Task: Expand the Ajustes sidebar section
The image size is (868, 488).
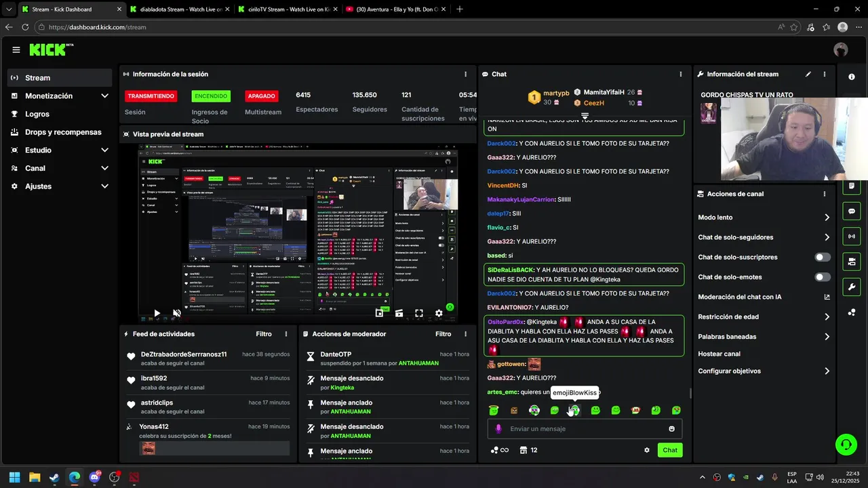Action: click(x=60, y=186)
